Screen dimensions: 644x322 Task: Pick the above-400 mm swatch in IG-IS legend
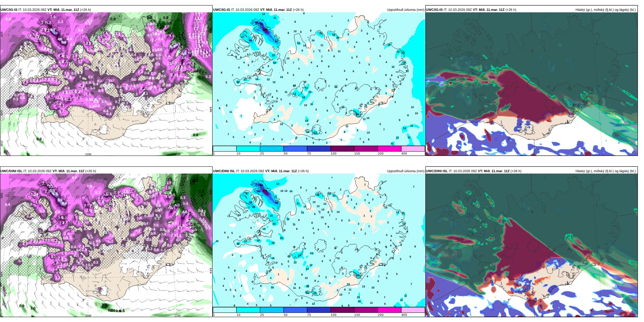[x=413, y=148]
